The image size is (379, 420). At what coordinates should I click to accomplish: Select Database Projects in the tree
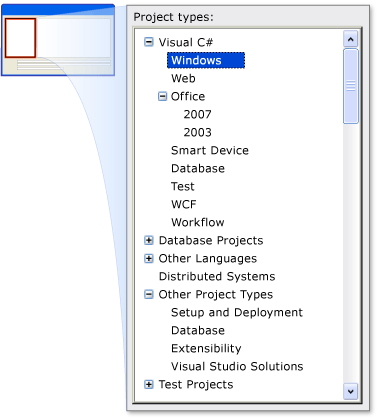pos(211,240)
